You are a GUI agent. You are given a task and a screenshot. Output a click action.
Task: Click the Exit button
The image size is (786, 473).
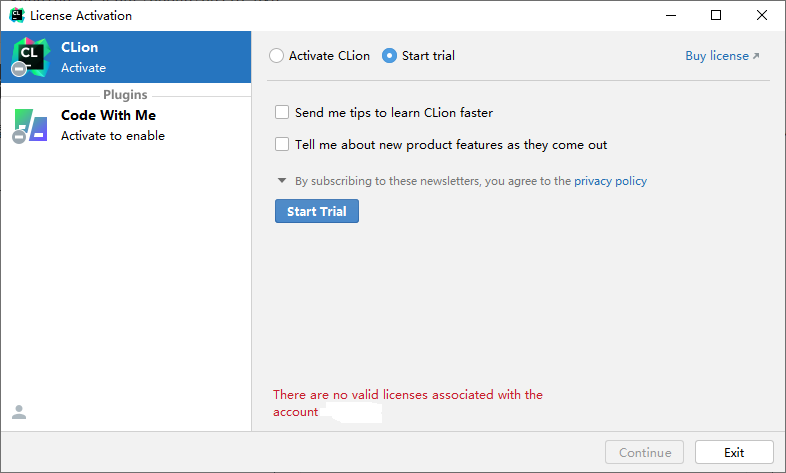pyautogui.click(x=734, y=452)
